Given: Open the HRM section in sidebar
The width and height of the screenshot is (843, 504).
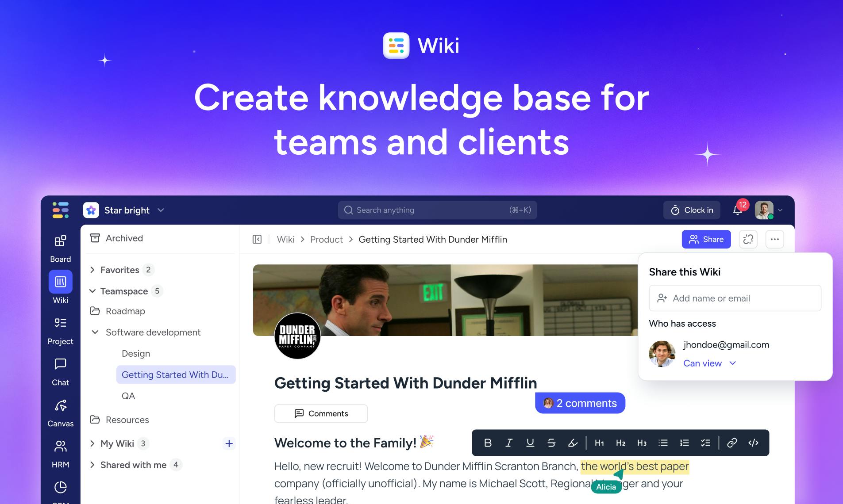Looking at the screenshot, I should (60, 454).
